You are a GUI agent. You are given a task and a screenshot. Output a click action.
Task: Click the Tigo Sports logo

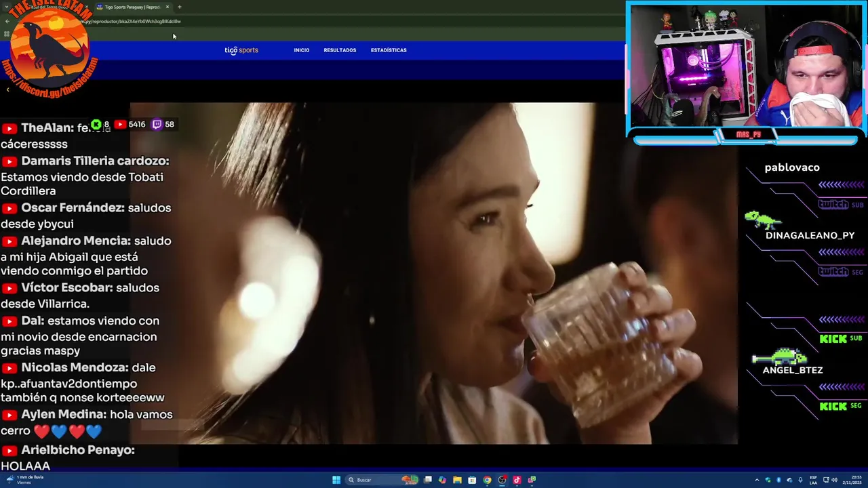point(241,50)
